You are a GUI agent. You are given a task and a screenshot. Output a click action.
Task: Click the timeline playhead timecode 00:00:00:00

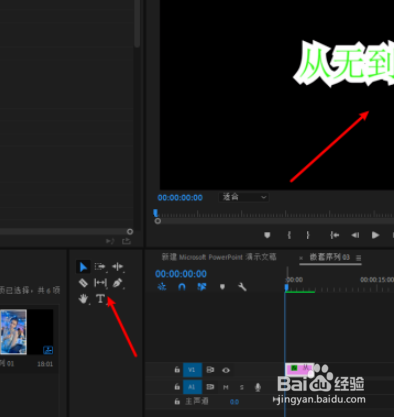(181, 274)
